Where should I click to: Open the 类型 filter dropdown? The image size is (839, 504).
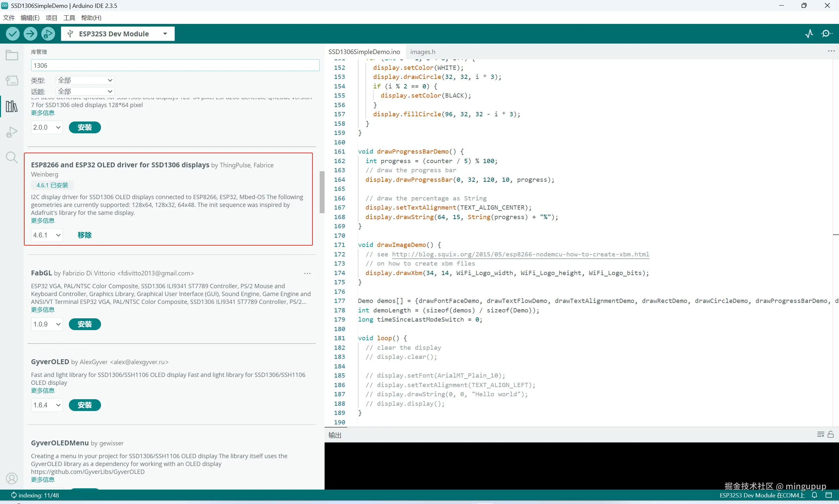85,80
